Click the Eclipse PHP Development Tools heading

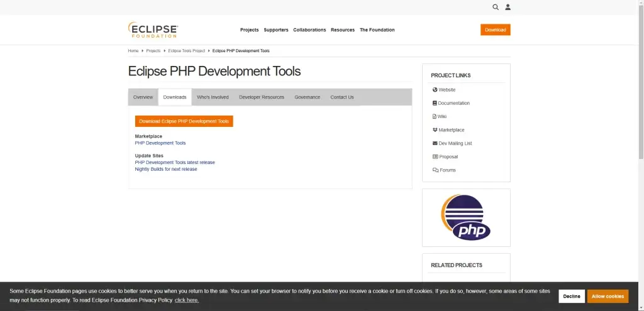pos(214,72)
